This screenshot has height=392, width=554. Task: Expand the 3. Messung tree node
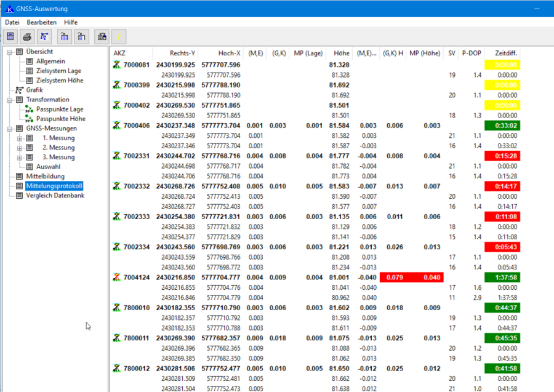[x=20, y=157]
